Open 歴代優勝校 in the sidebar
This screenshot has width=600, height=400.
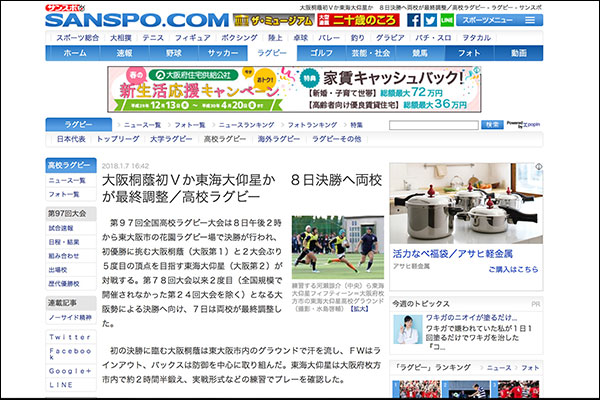(x=63, y=284)
